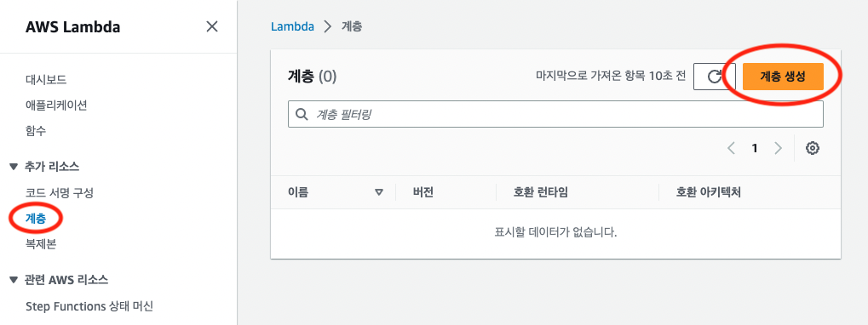
Task: Select 함수 in the sidebar
Action: click(36, 131)
